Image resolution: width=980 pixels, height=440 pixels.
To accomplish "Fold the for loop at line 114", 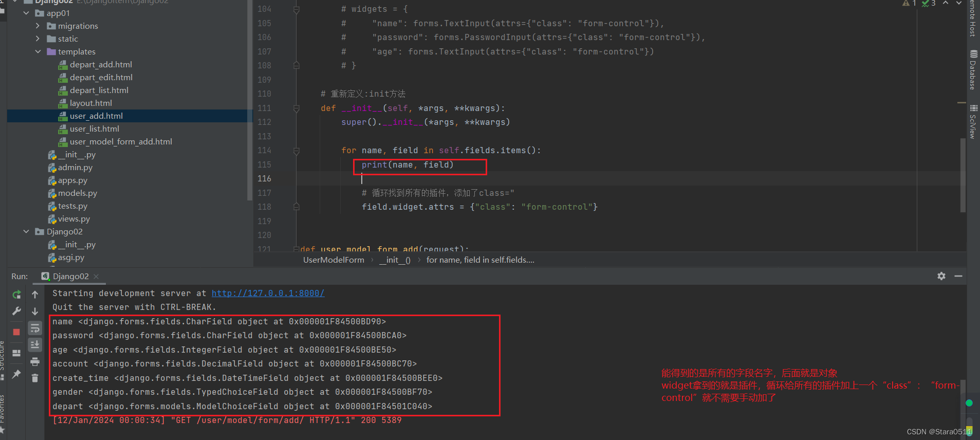I will (x=297, y=151).
